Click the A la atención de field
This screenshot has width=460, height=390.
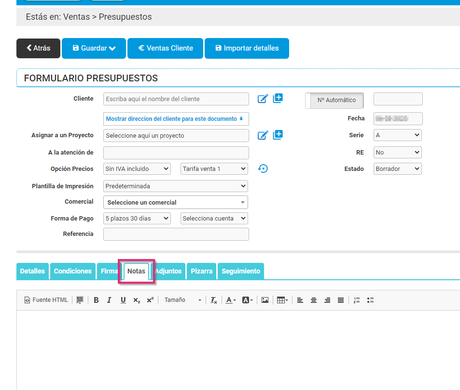176,153
